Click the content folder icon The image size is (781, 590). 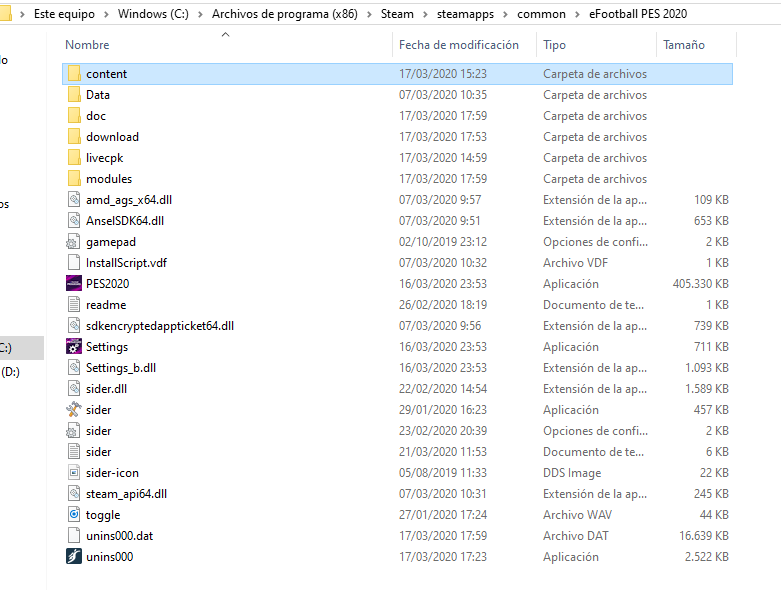[x=74, y=74]
